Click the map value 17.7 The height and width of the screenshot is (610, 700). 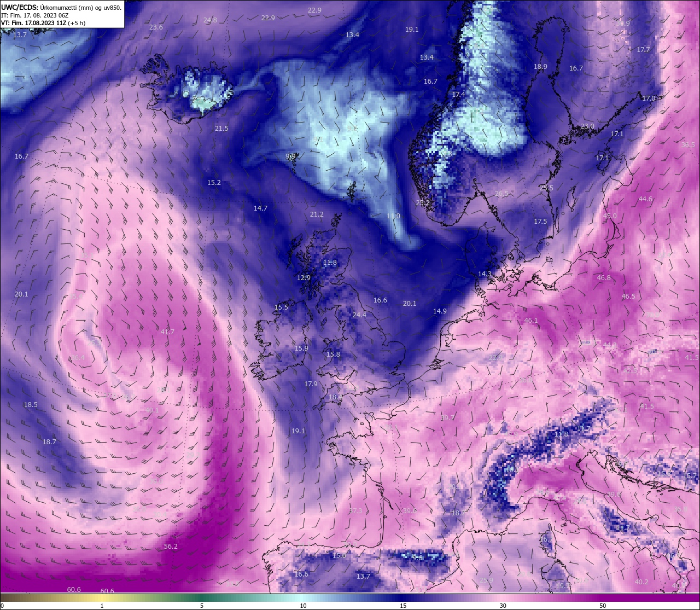click(x=643, y=50)
